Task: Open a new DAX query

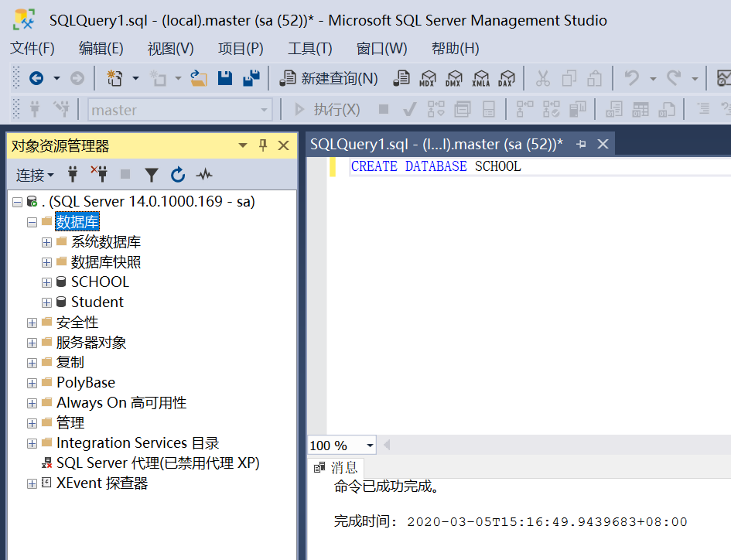Action: pos(507,78)
